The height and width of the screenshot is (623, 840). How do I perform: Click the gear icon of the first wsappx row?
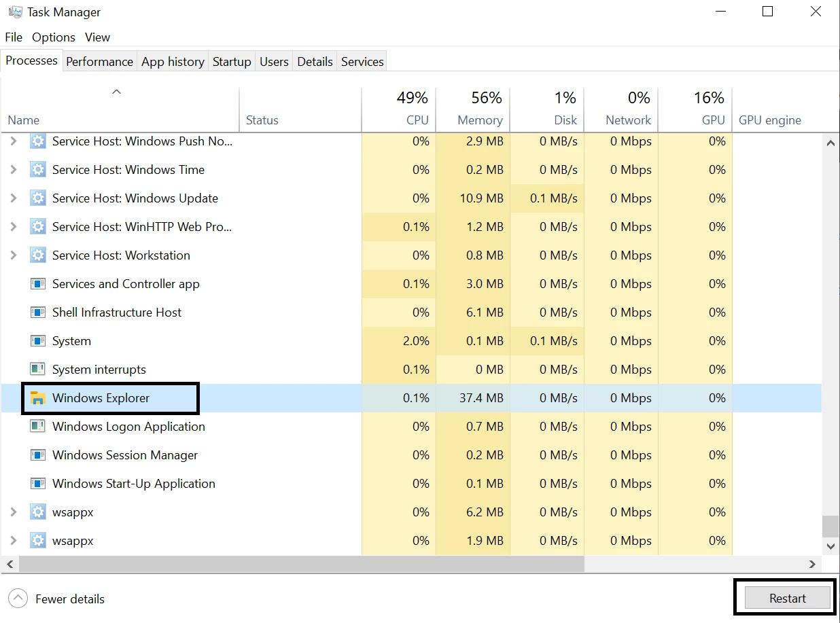(38, 512)
